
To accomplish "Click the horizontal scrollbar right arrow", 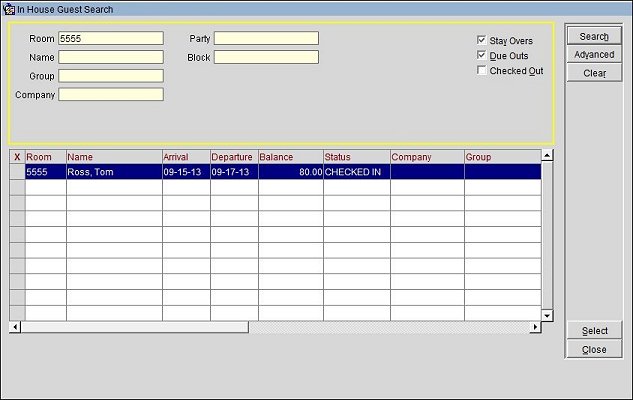I will (x=536, y=327).
